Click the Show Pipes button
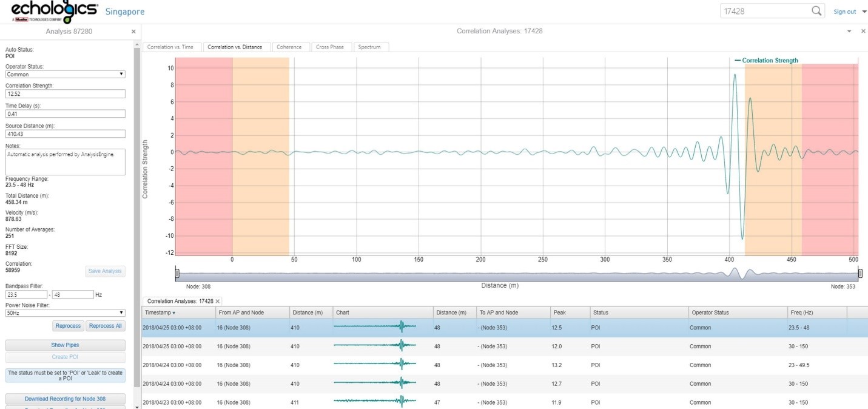 tap(66, 345)
